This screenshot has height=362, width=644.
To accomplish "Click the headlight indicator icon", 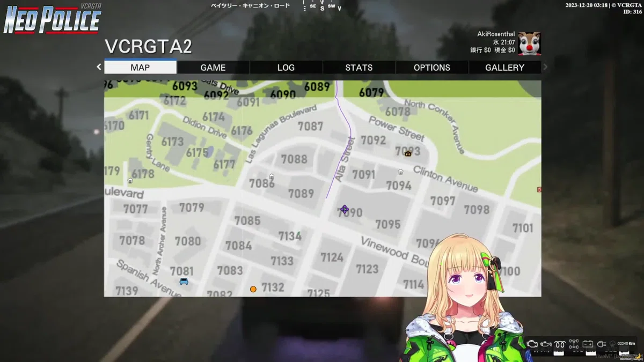I will (602, 344).
